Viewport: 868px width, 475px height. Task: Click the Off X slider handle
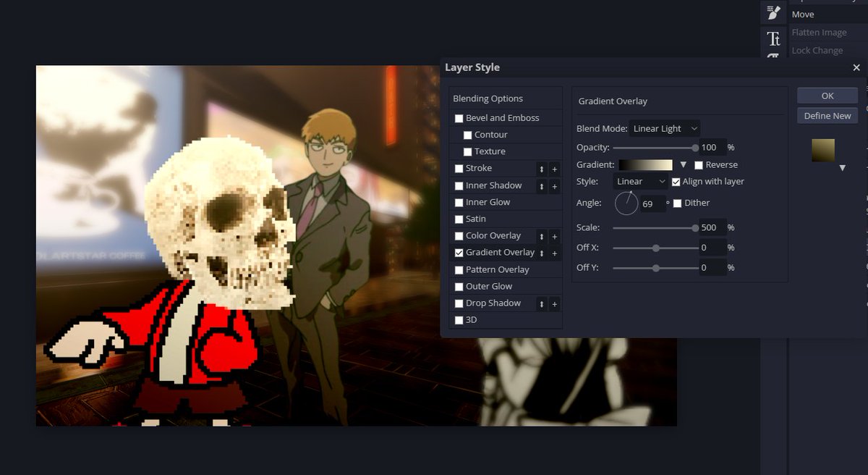pyautogui.click(x=655, y=248)
